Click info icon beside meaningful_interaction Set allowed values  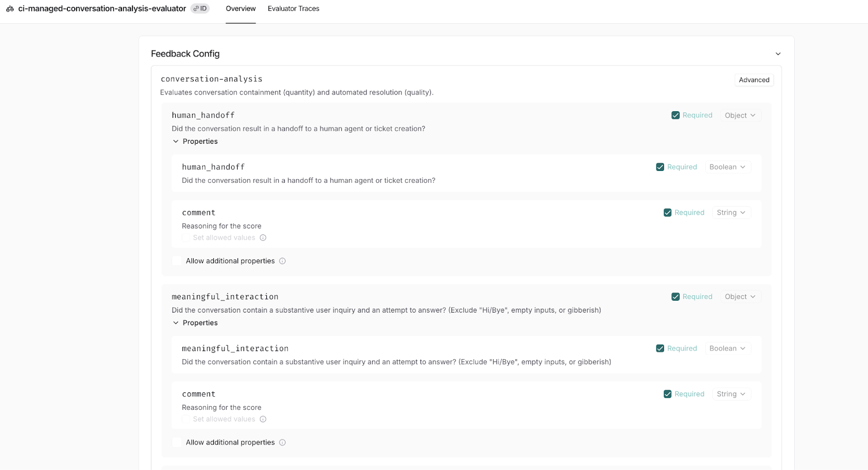[x=263, y=419]
